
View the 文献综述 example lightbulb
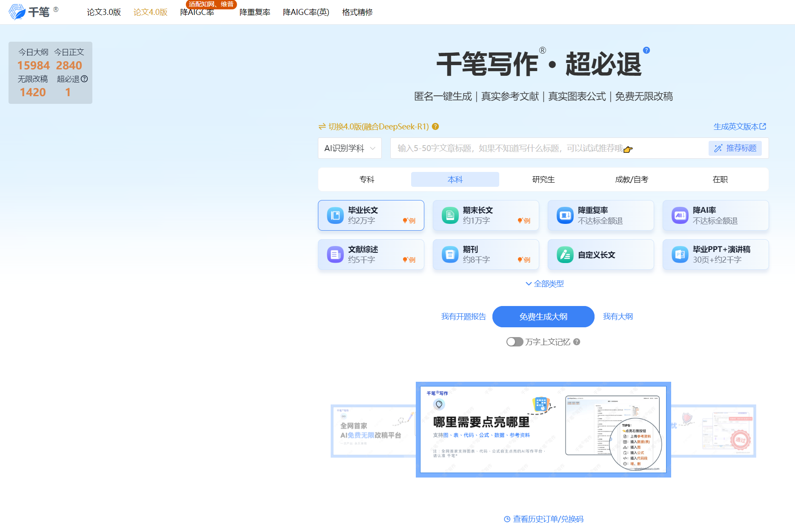tap(409, 260)
